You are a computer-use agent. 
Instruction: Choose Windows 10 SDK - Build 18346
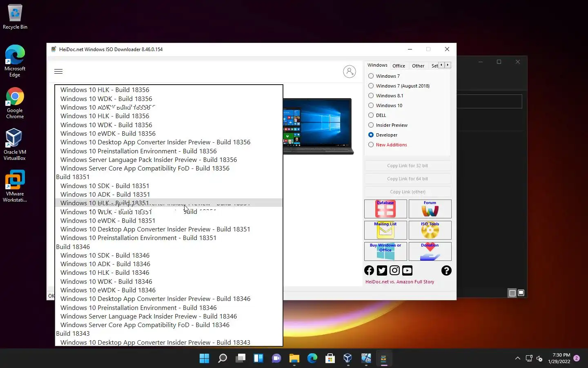[x=169, y=256]
